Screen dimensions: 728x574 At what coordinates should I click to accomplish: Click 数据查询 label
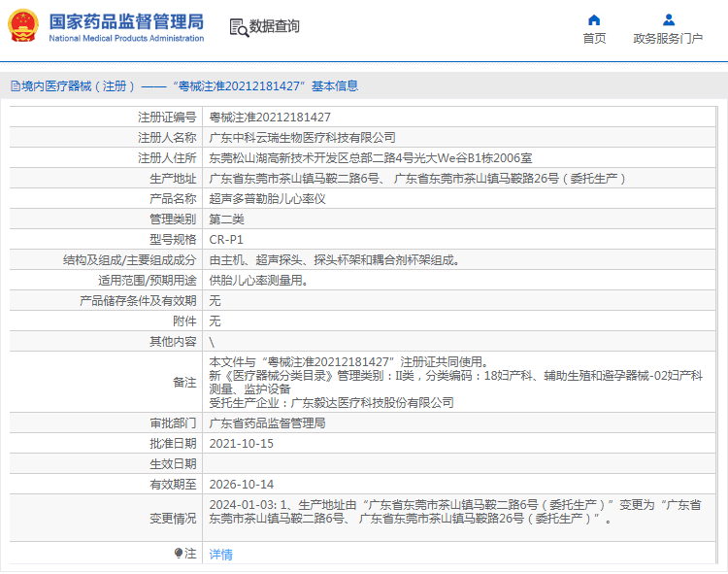(275, 26)
